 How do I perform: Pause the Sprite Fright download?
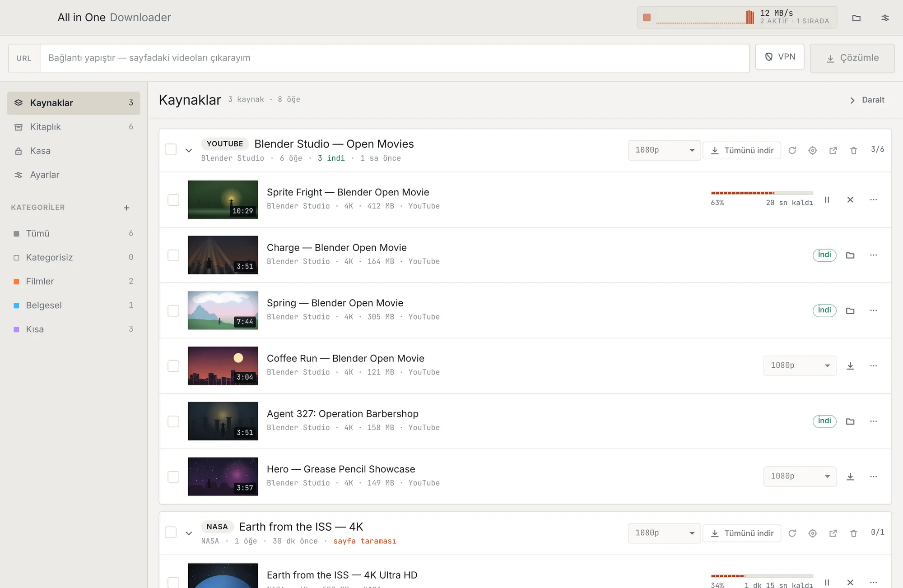827,199
